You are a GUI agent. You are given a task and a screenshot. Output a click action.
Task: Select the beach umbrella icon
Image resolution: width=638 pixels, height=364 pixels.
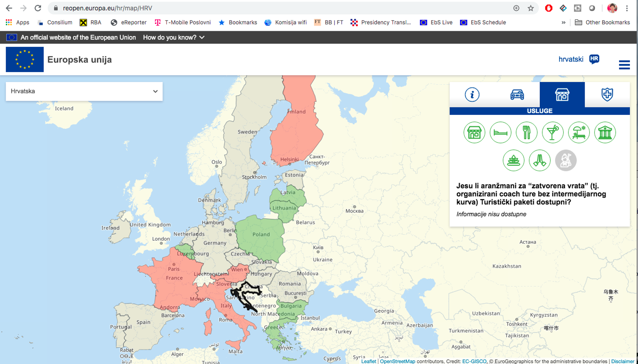click(579, 133)
